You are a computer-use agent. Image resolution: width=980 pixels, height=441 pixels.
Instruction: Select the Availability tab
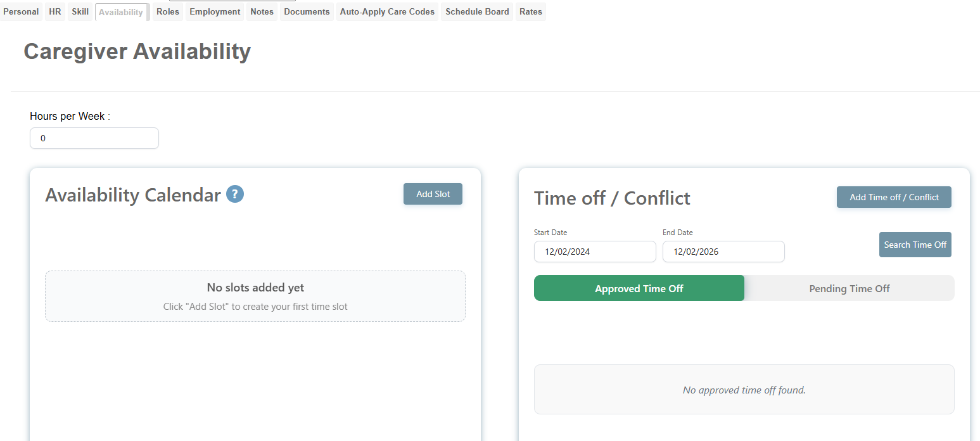pyautogui.click(x=121, y=13)
